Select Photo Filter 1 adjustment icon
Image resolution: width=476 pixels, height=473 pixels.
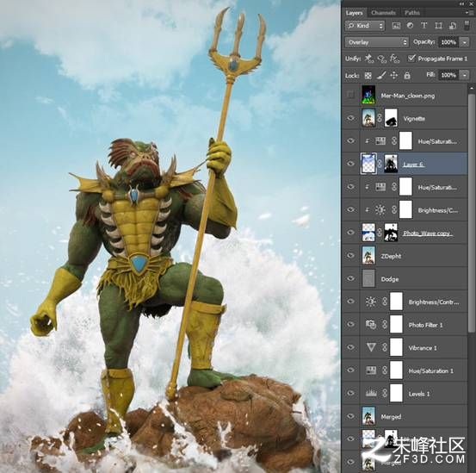[x=371, y=325]
